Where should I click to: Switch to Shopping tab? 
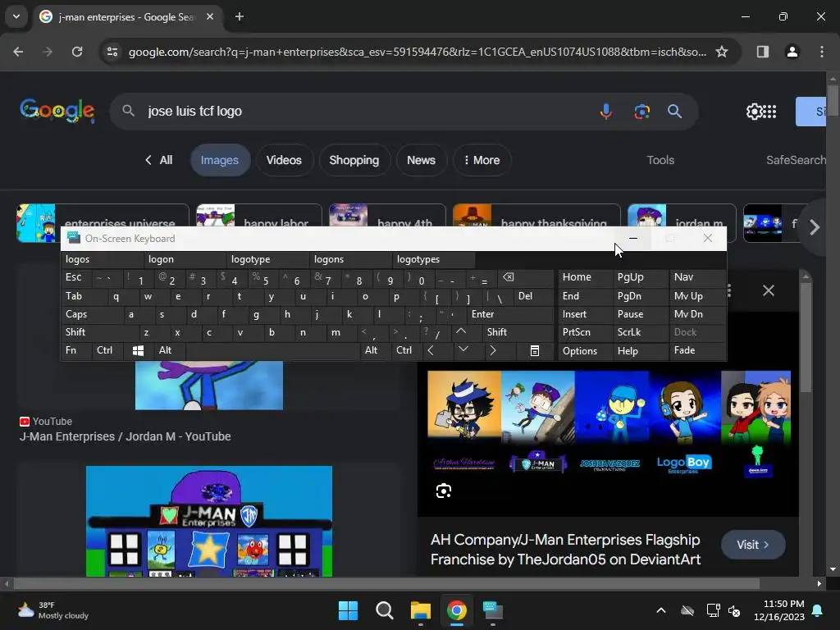pyautogui.click(x=354, y=160)
